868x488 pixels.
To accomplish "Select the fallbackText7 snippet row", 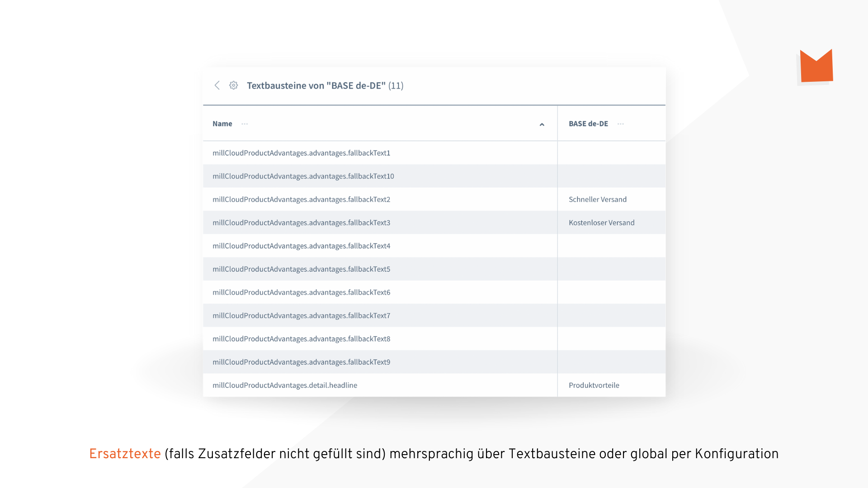I will pyautogui.click(x=434, y=315).
